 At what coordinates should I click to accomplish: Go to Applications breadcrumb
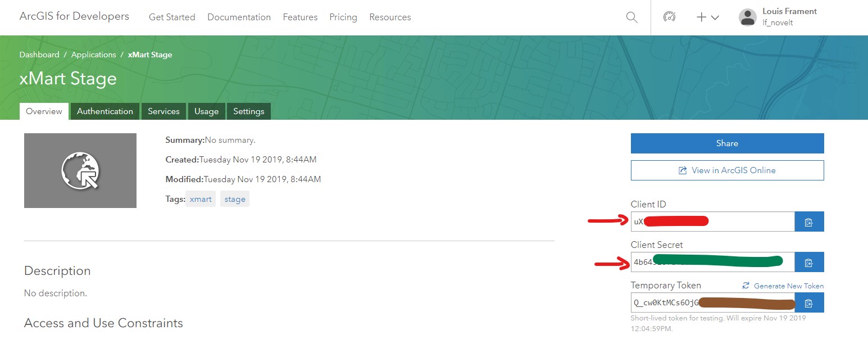[x=93, y=55]
